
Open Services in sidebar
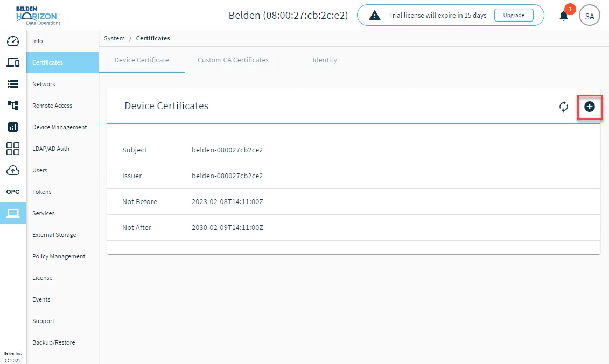point(62,213)
